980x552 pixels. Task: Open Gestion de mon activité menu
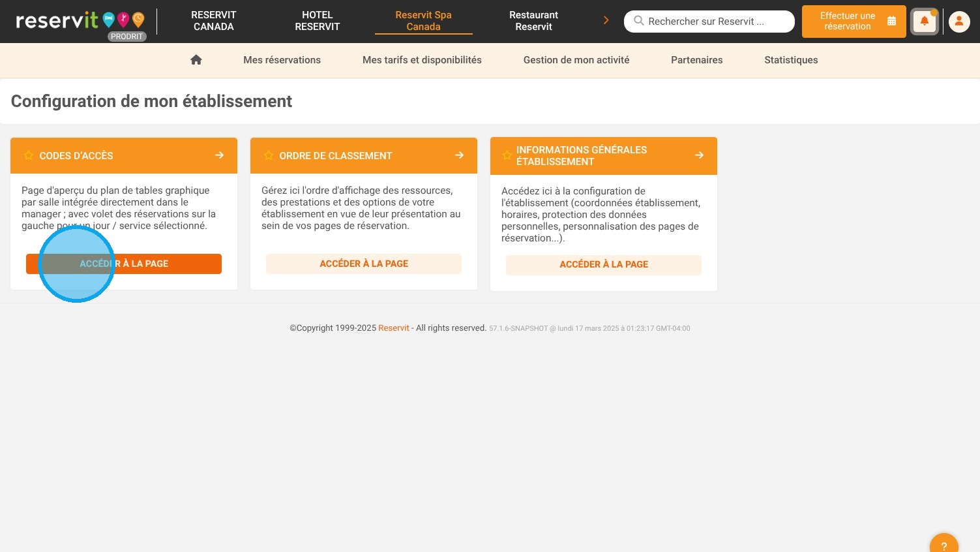pos(576,60)
